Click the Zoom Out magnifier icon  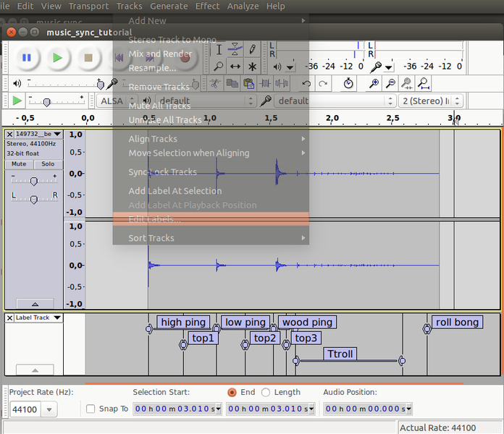coord(390,84)
